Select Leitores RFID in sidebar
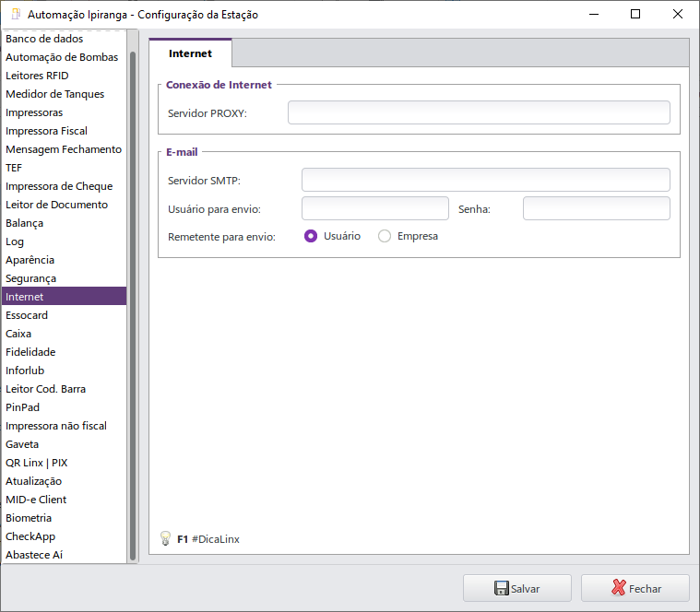Image resolution: width=700 pixels, height=612 pixels. point(64,76)
